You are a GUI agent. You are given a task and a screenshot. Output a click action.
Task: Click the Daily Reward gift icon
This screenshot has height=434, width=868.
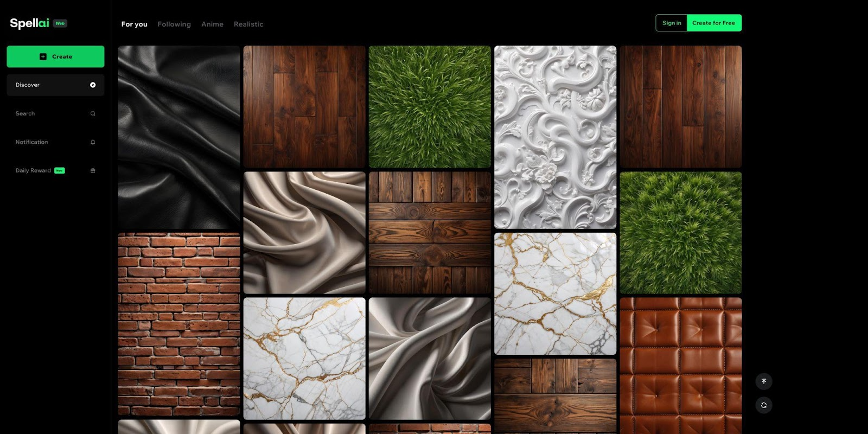[93, 171]
